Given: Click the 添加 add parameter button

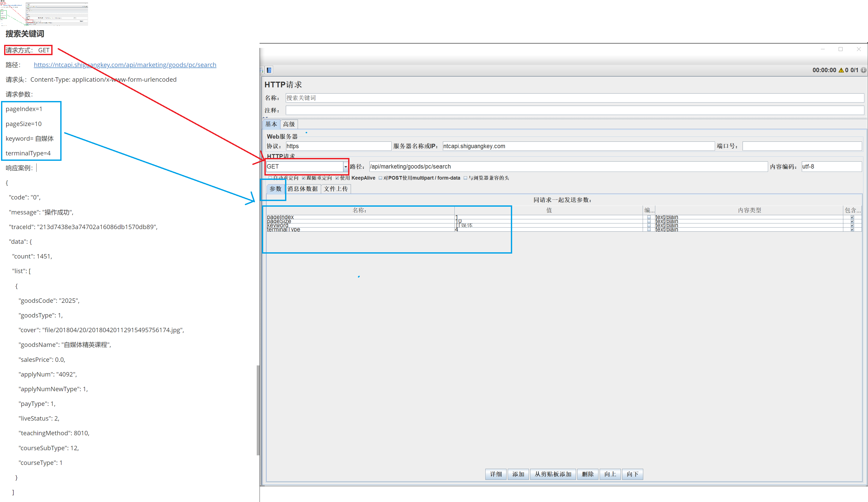Looking at the screenshot, I should [518, 474].
